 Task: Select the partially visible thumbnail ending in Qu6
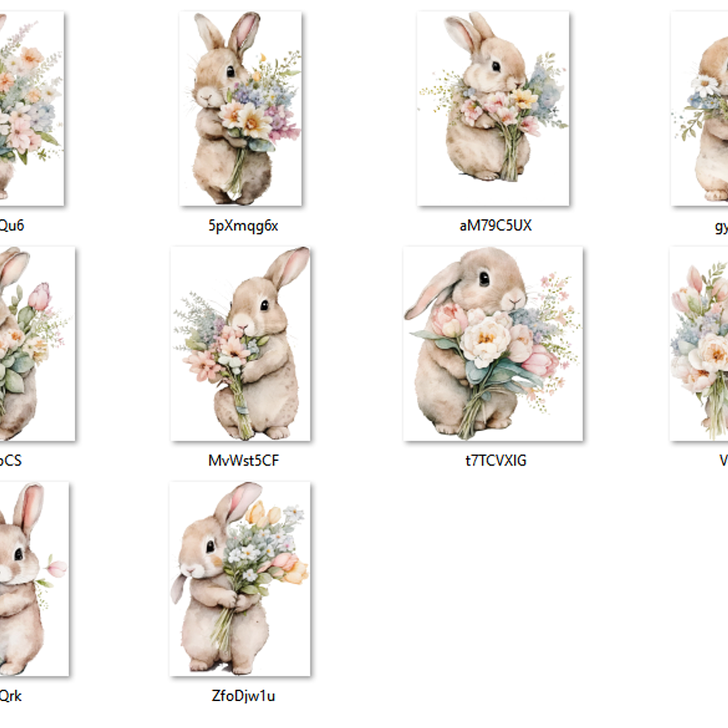pyautogui.click(x=31, y=109)
